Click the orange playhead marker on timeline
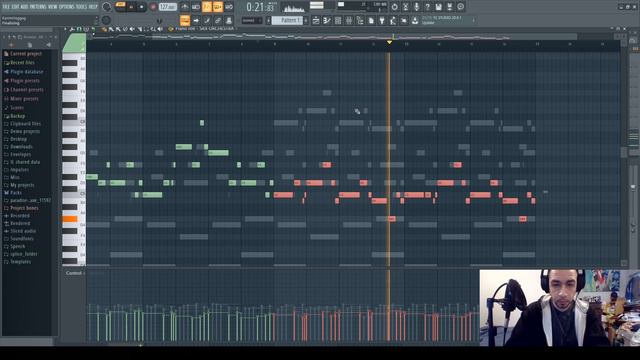The image size is (640, 360). point(389,42)
